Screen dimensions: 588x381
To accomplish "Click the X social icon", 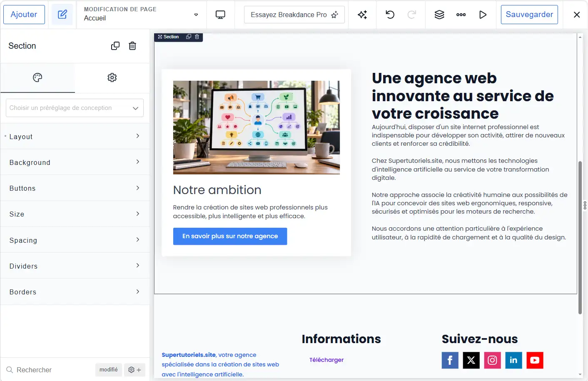I will coord(471,360).
